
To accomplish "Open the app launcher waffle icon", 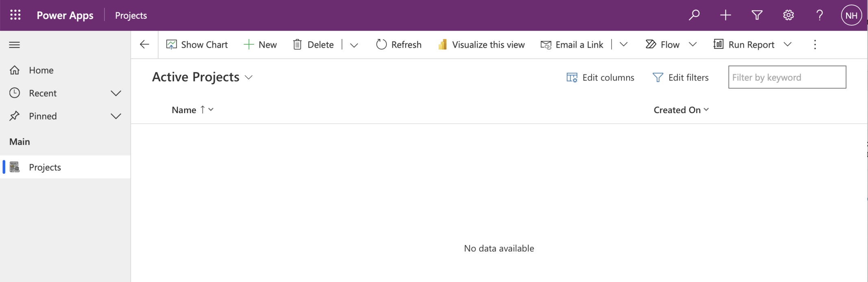I will click(x=15, y=15).
